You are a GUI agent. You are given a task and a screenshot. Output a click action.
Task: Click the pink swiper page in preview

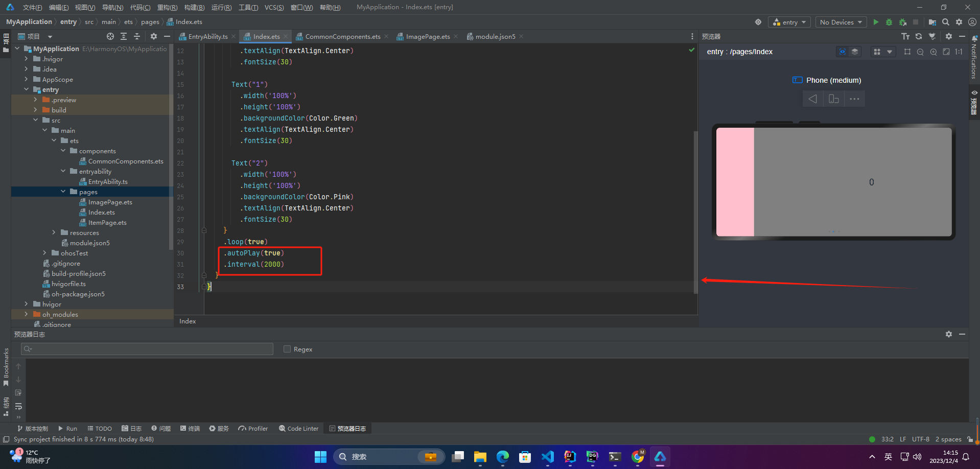click(735, 182)
